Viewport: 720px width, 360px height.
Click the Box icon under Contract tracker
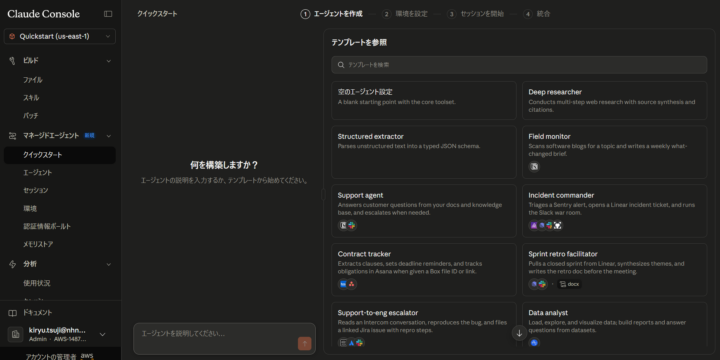click(343, 284)
